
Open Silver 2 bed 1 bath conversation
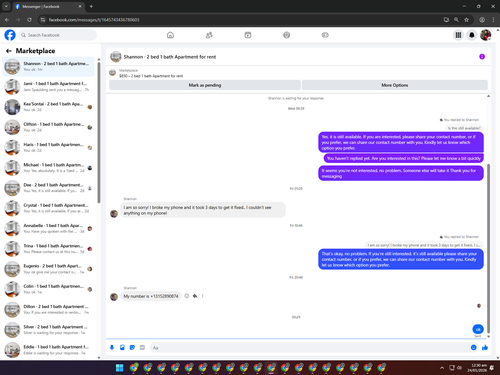point(49,330)
